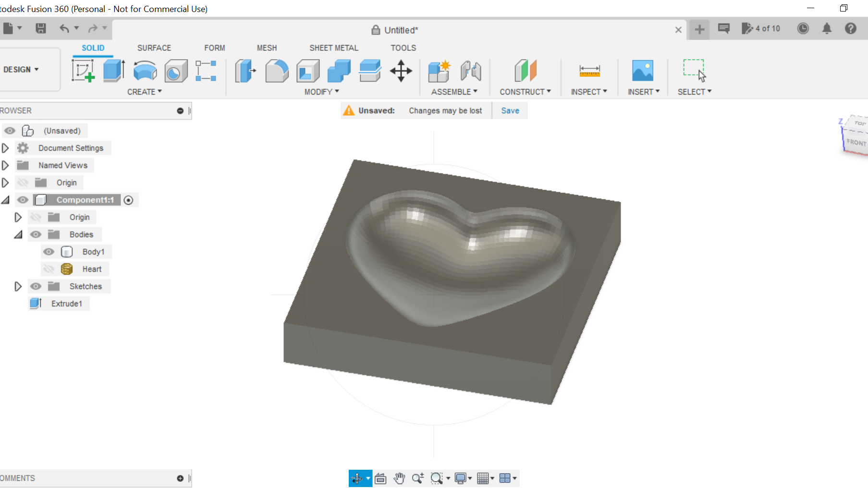Open the Measure tool under Inspect
Image resolution: width=868 pixels, height=488 pixels.
(x=589, y=71)
